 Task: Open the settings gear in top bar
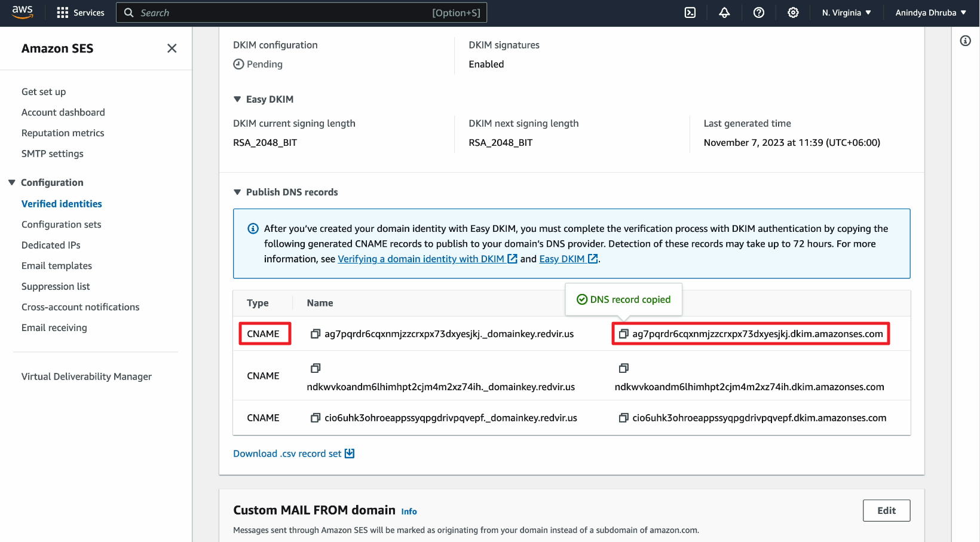[x=793, y=13]
